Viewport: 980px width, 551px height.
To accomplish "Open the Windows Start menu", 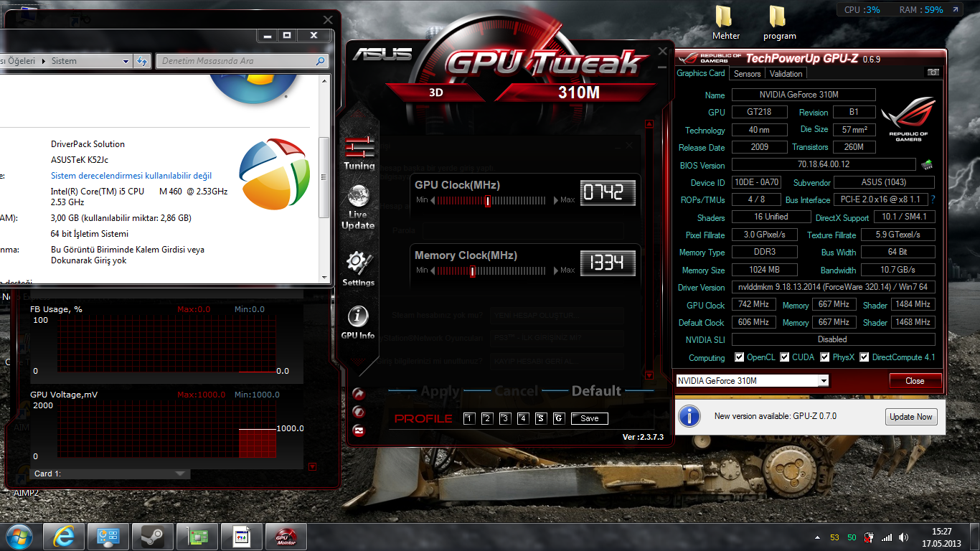I will 19,536.
